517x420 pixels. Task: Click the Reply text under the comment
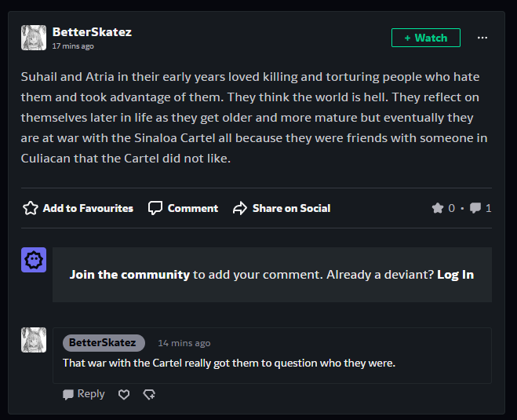(91, 394)
